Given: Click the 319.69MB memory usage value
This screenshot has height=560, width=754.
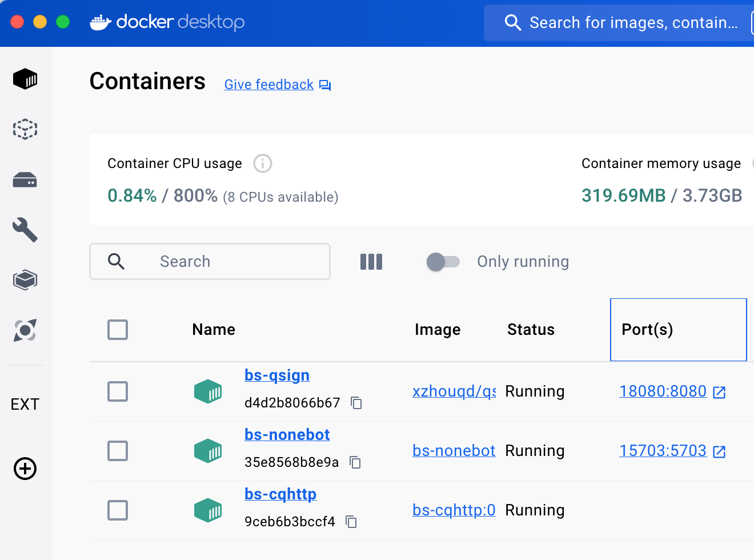Looking at the screenshot, I should tap(624, 195).
